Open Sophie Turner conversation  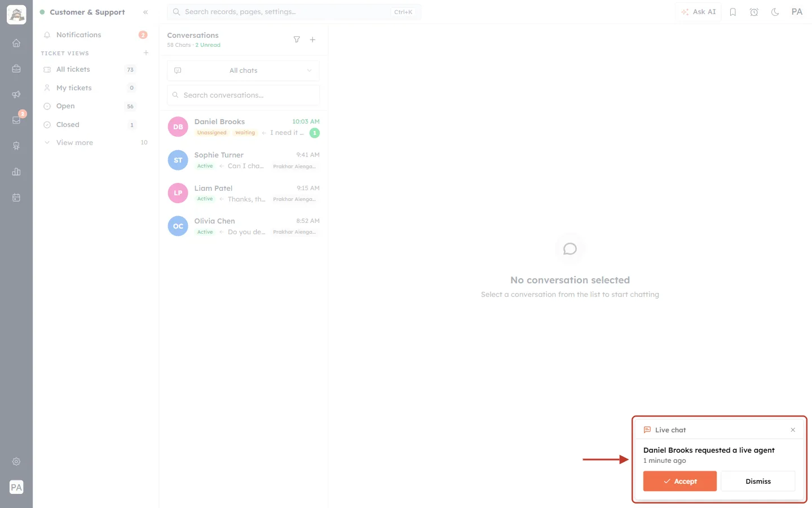tap(243, 160)
